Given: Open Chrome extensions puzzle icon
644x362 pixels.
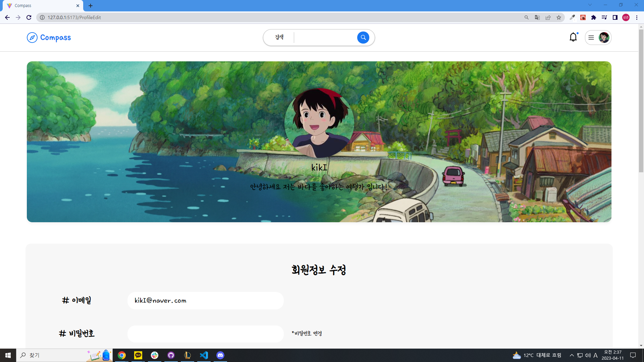Looking at the screenshot, I should (x=594, y=17).
